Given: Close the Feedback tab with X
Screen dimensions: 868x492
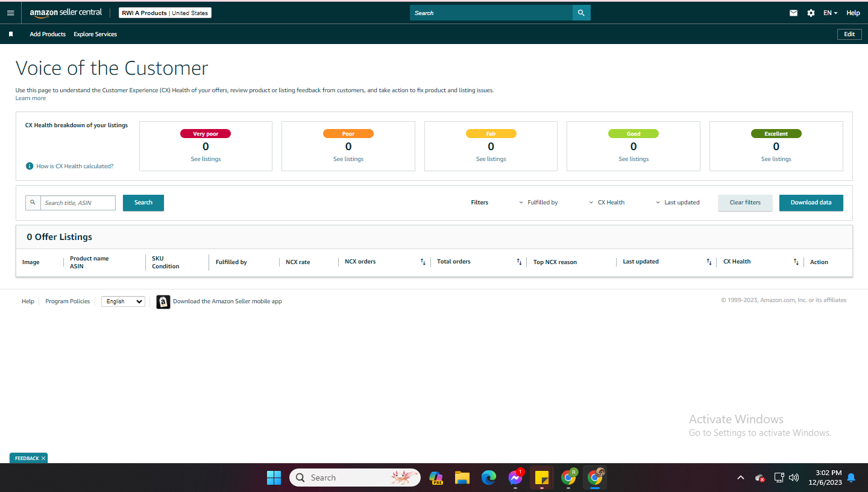Looking at the screenshot, I should (43, 458).
